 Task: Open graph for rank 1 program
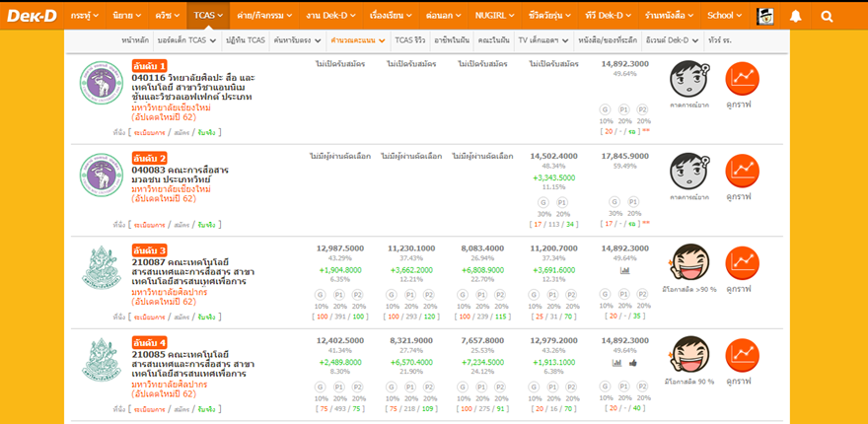(742, 79)
